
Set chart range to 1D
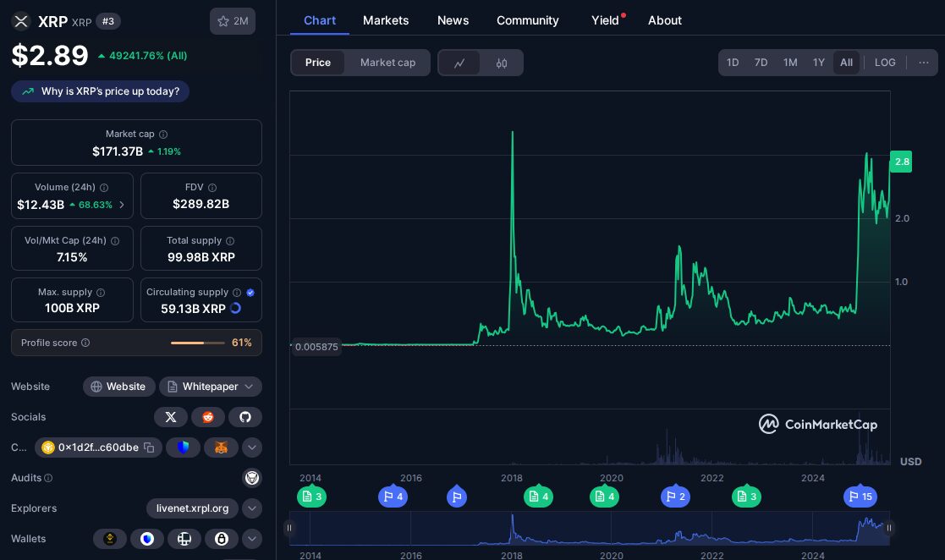733,63
